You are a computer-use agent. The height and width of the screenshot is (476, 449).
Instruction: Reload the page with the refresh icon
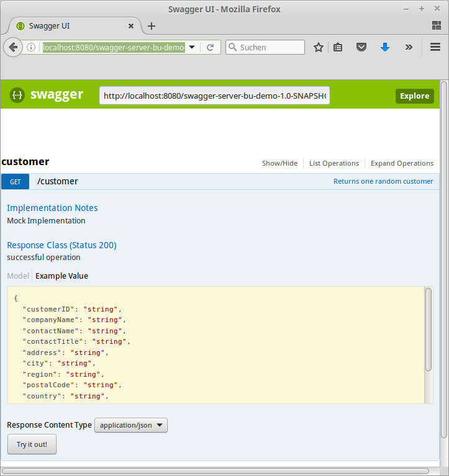coord(211,47)
